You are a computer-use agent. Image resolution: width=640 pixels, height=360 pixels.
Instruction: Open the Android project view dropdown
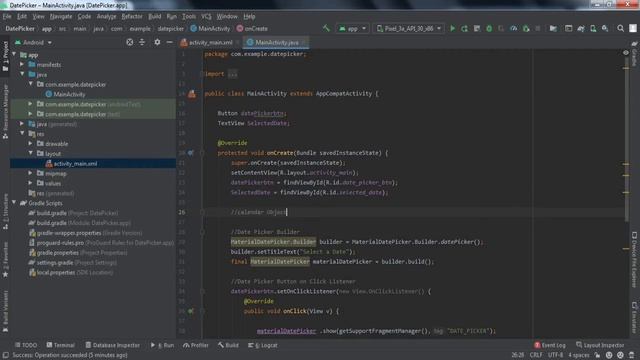tap(34, 42)
